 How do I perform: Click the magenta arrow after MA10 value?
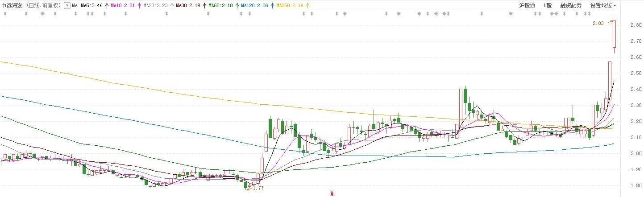coord(139,6)
